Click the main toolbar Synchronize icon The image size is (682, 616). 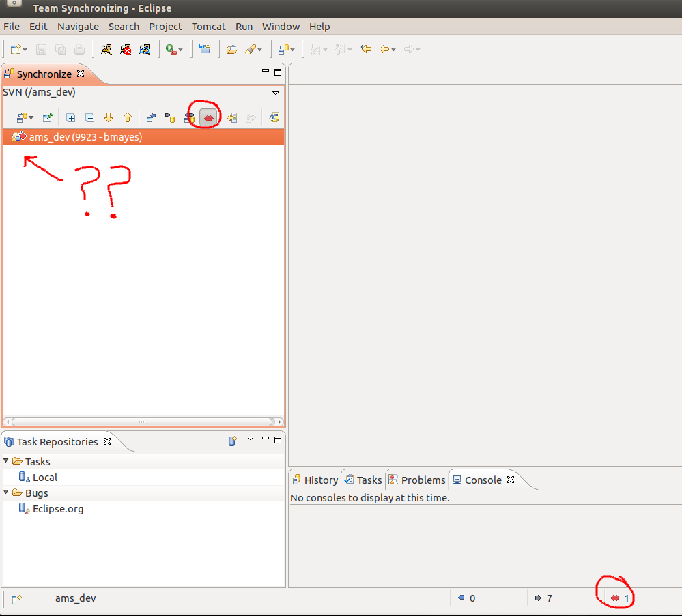pos(283,50)
